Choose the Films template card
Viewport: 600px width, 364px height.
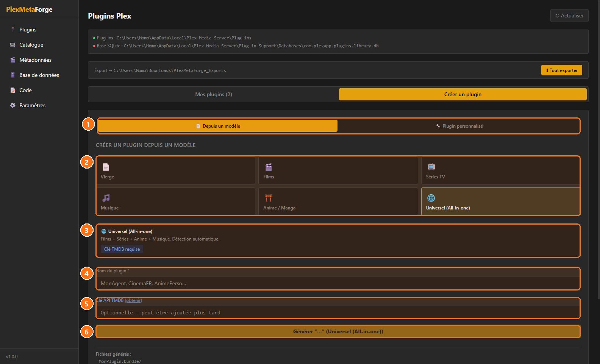click(x=338, y=170)
